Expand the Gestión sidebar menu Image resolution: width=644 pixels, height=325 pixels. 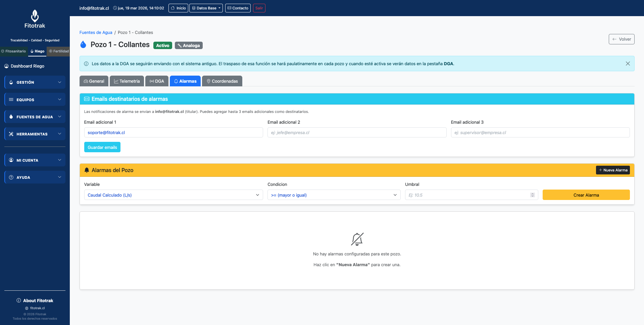tap(35, 82)
